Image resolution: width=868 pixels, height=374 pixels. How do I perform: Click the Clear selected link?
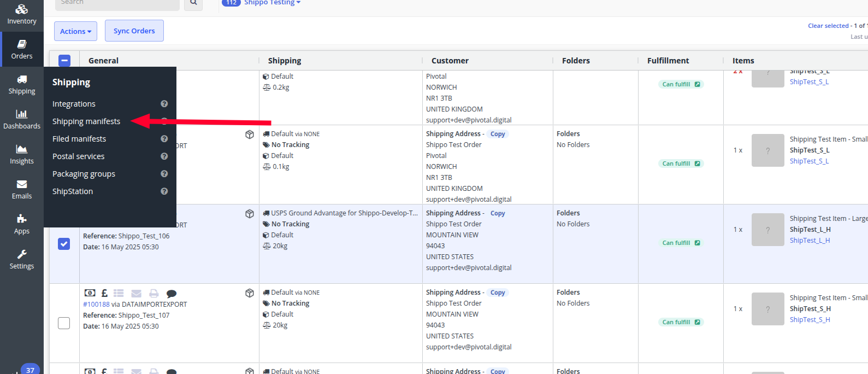(828, 26)
